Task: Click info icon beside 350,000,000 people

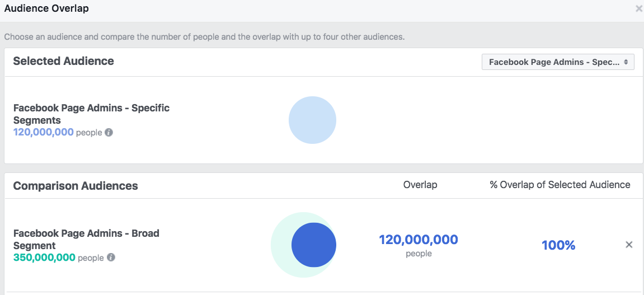Action: pyautogui.click(x=111, y=257)
